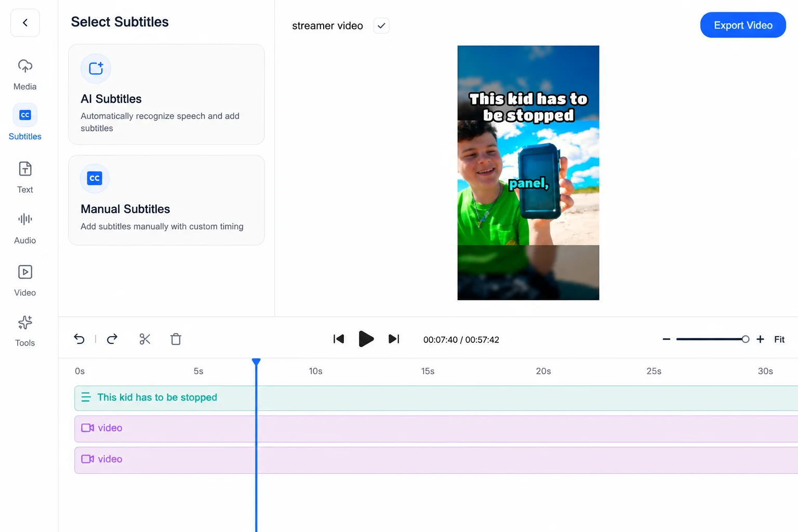Click the 'Select Subtitles' heading
Image resolution: width=798 pixels, height=532 pixels.
119,22
